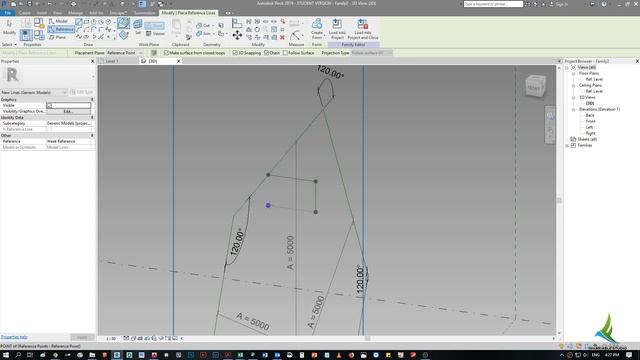Click the Edit visibility overrides button
The width and height of the screenshot is (640, 360).
(x=68, y=111)
